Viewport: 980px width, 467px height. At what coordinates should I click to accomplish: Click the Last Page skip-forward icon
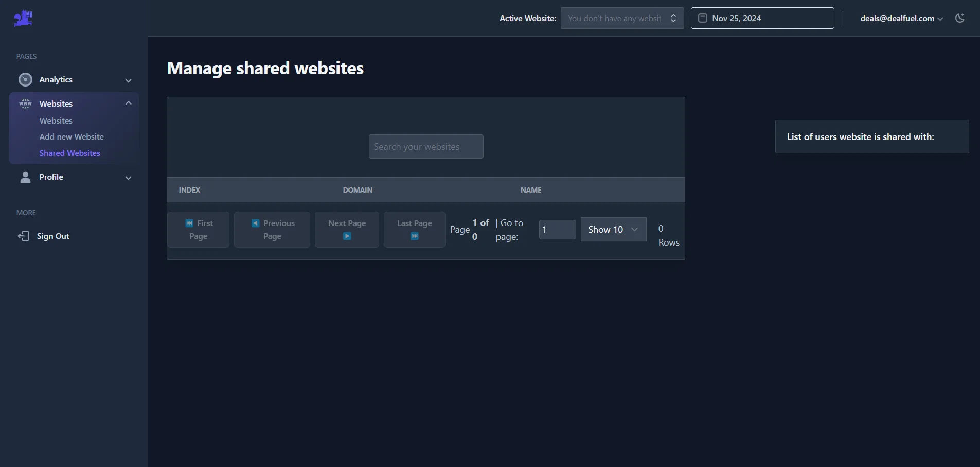(414, 237)
